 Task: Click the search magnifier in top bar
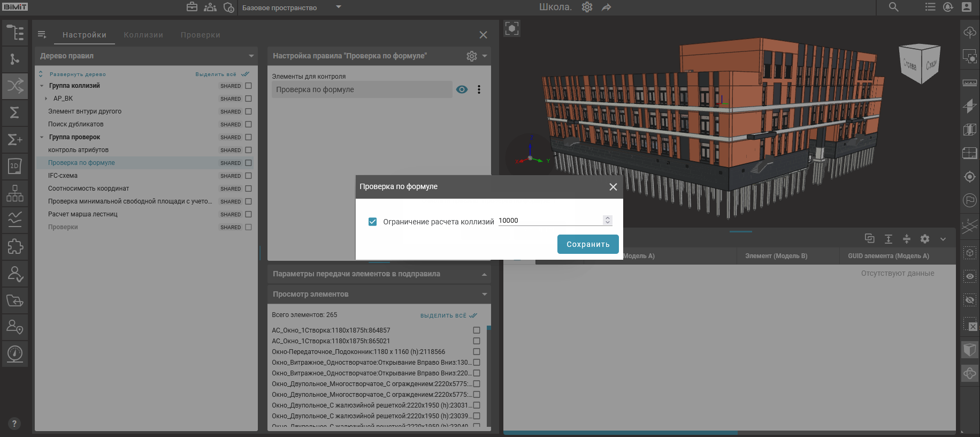coord(893,7)
